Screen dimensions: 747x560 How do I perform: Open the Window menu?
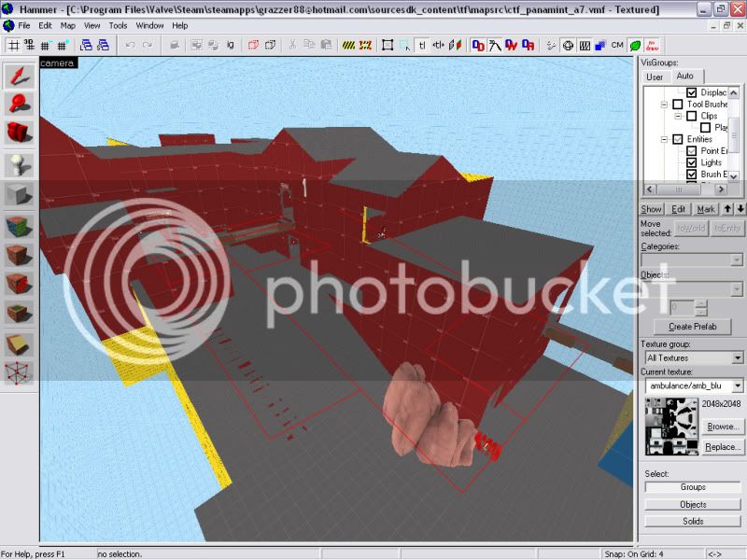[x=149, y=26]
